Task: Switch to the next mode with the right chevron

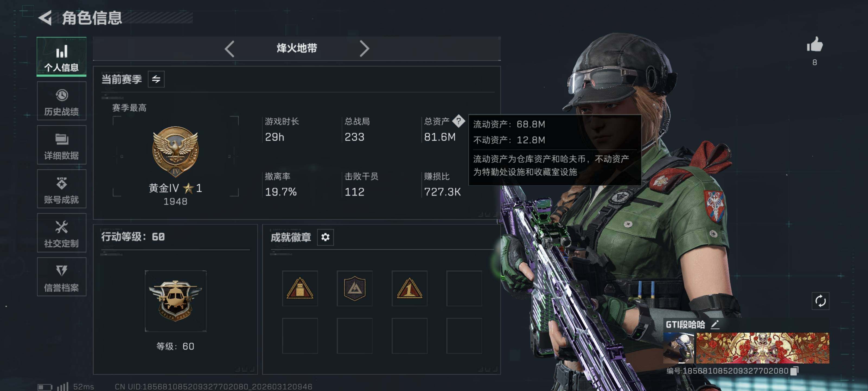Action: 364,49
